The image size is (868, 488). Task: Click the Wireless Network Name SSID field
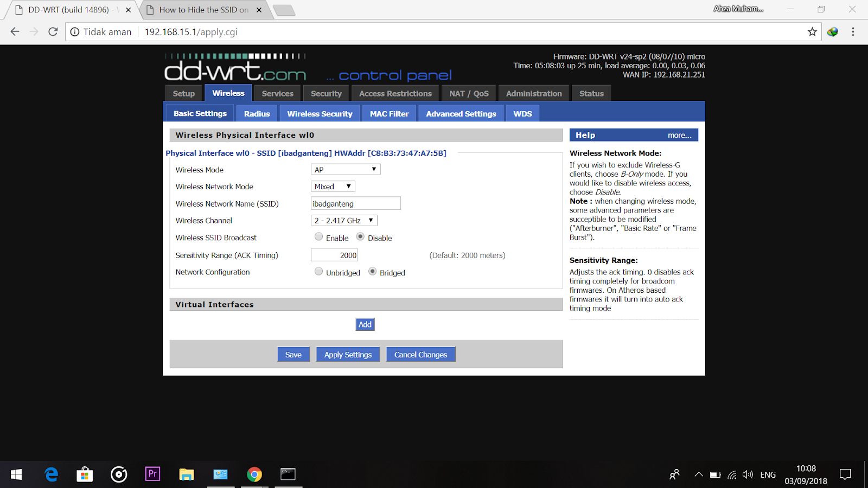coord(355,203)
